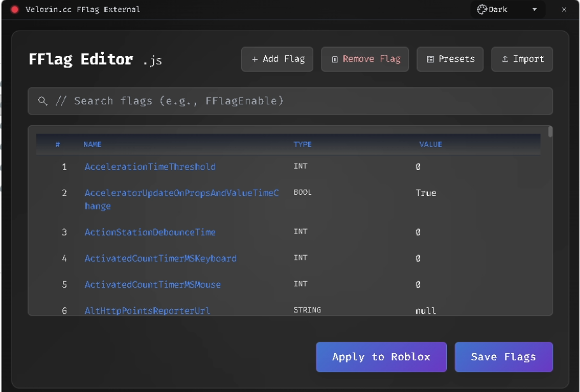Click INT type of ActivatedCountTimerMSKeyboard
This screenshot has height=392, width=580.
301,258
